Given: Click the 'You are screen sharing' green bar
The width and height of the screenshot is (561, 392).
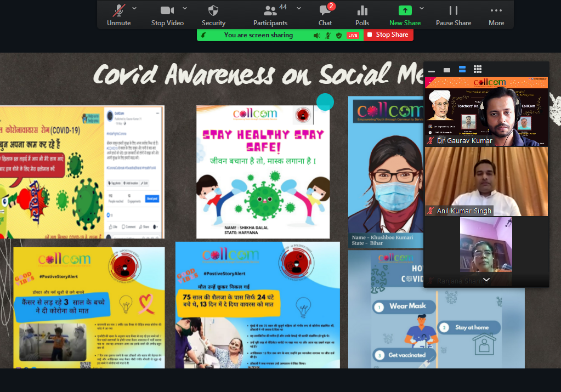Looking at the screenshot, I should (x=258, y=35).
